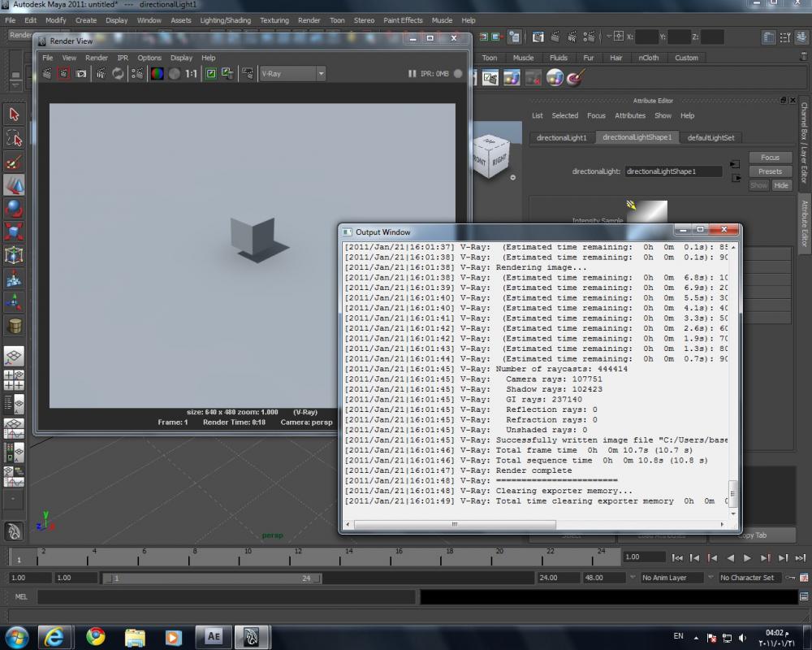The image size is (812, 650).
Task: Open the Lighting/Shading menu
Action: pyautogui.click(x=225, y=20)
